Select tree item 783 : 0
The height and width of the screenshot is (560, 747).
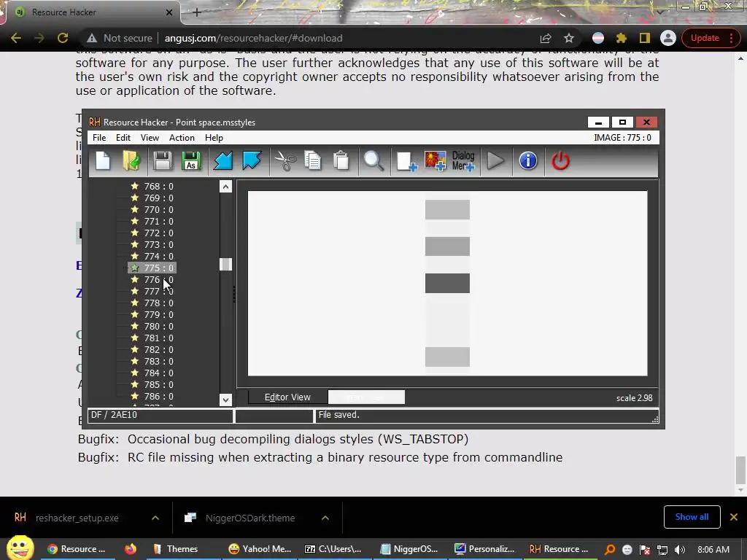pyautogui.click(x=158, y=362)
